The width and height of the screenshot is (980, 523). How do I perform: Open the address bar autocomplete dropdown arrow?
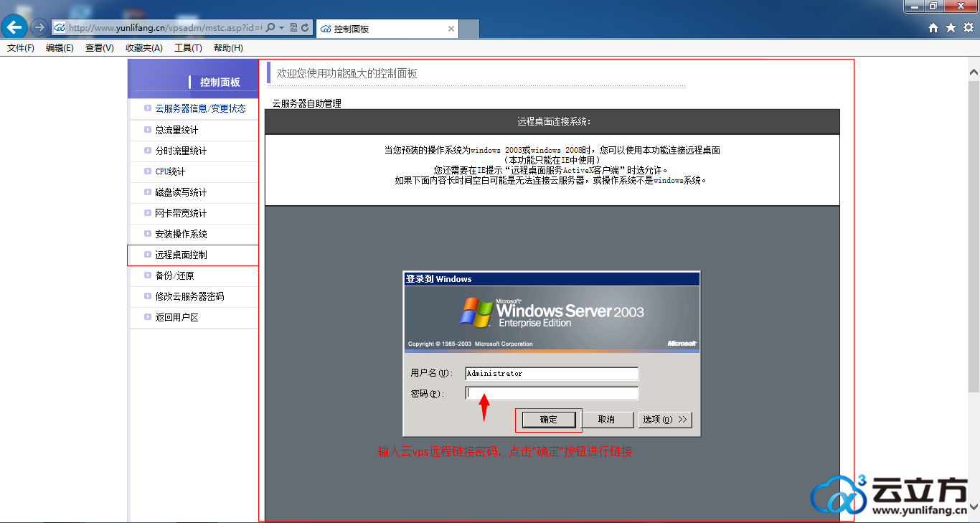coord(282,27)
